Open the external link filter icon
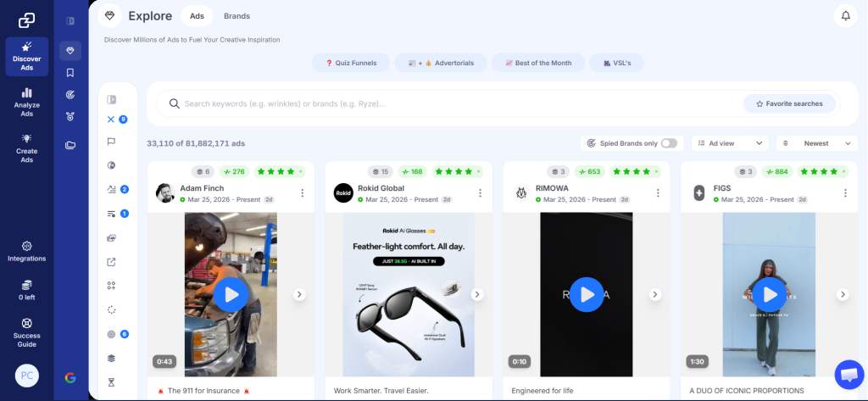The image size is (868, 401). click(111, 262)
